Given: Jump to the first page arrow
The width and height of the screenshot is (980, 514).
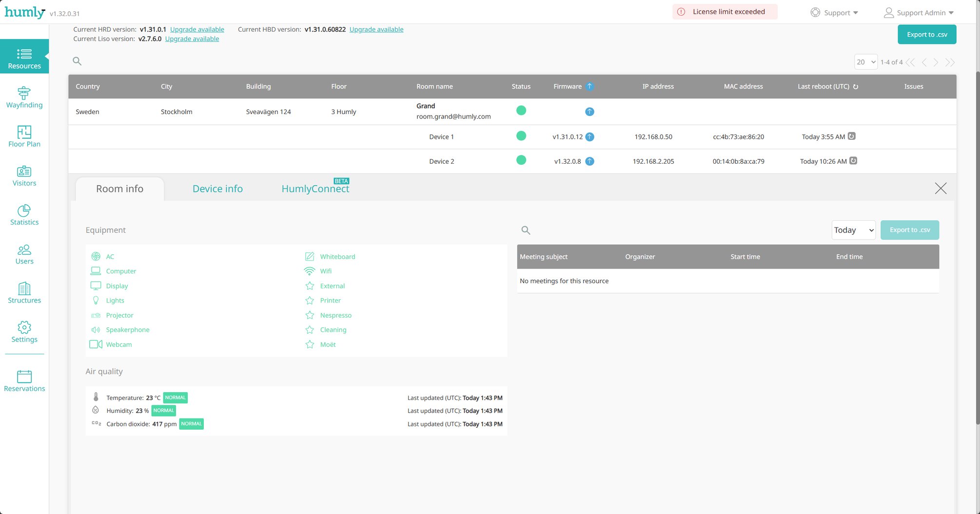Looking at the screenshot, I should [910, 62].
